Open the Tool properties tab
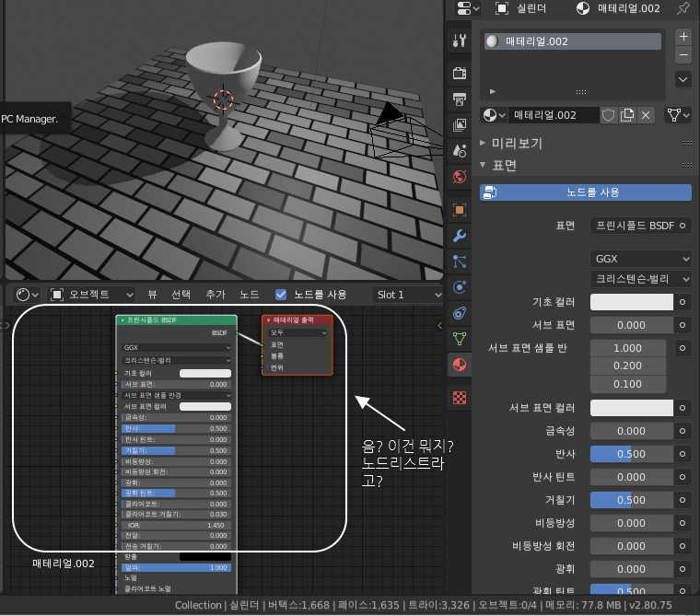 (x=460, y=41)
